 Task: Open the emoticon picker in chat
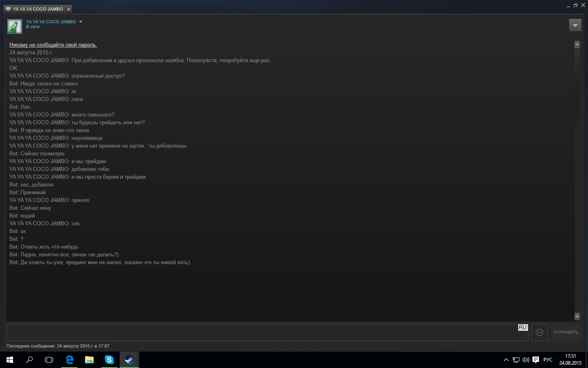(539, 332)
